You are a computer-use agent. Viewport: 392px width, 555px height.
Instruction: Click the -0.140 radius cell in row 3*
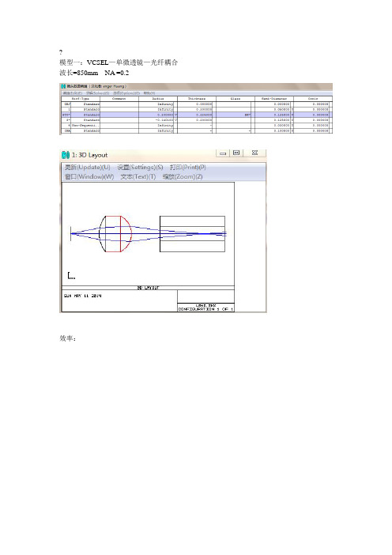tap(156, 120)
